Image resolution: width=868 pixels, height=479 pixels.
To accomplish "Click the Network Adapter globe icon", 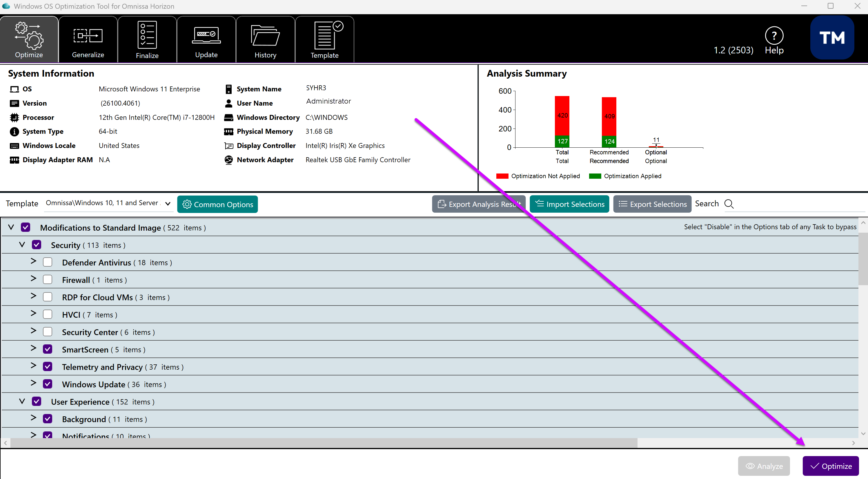I will point(229,160).
